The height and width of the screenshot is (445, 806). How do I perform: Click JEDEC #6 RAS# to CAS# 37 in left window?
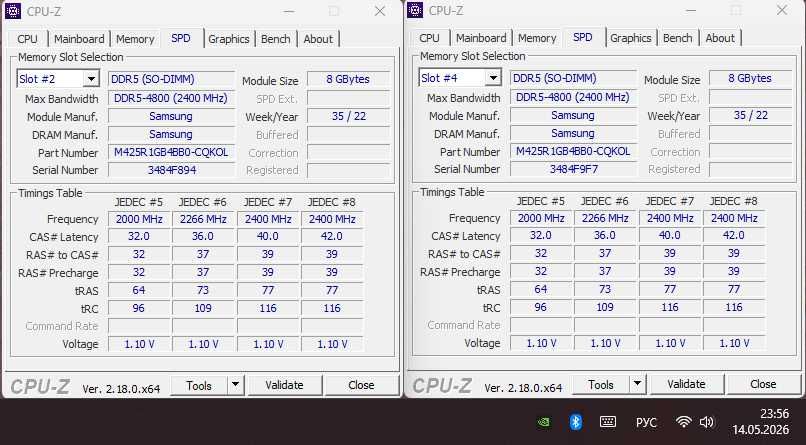click(x=204, y=254)
